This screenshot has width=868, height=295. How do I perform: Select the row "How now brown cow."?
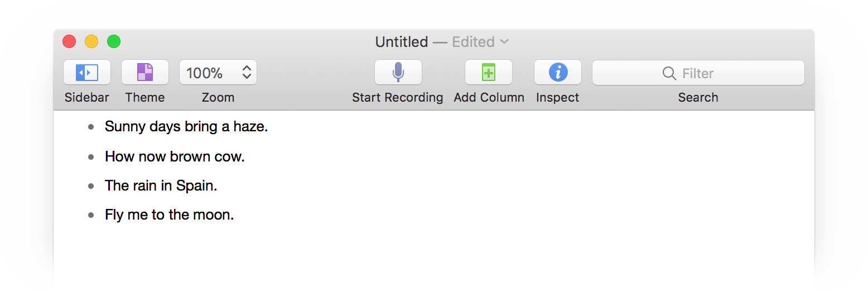click(175, 157)
